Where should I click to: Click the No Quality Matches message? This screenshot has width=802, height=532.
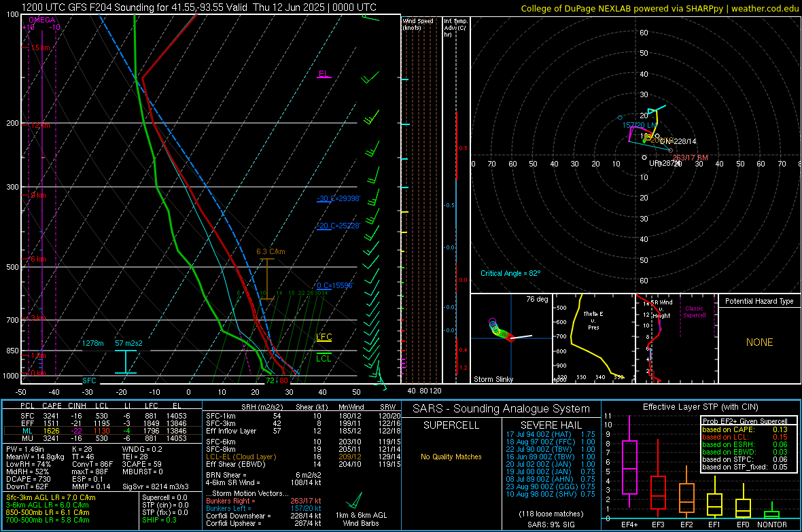pyautogui.click(x=451, y=457)
